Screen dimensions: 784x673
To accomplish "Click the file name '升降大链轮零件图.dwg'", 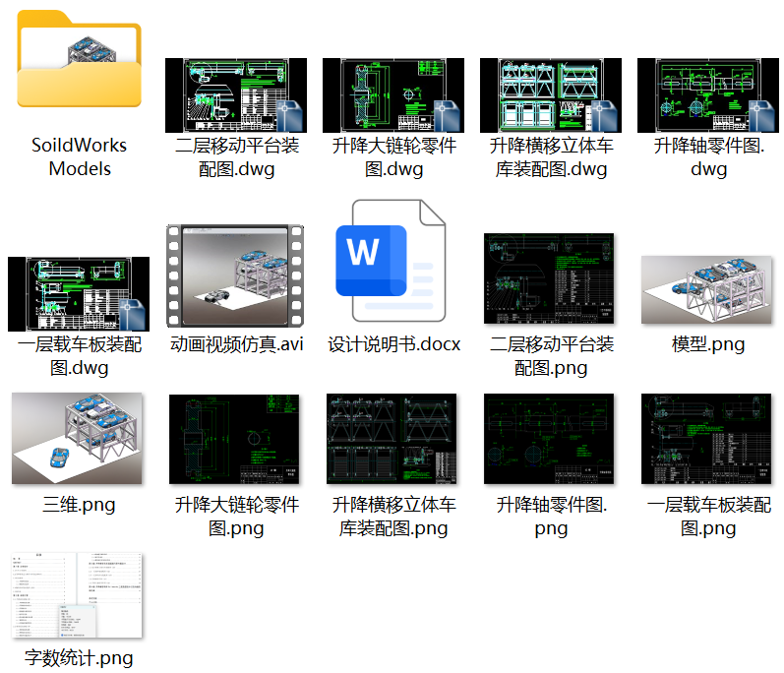I will point(394,157).
